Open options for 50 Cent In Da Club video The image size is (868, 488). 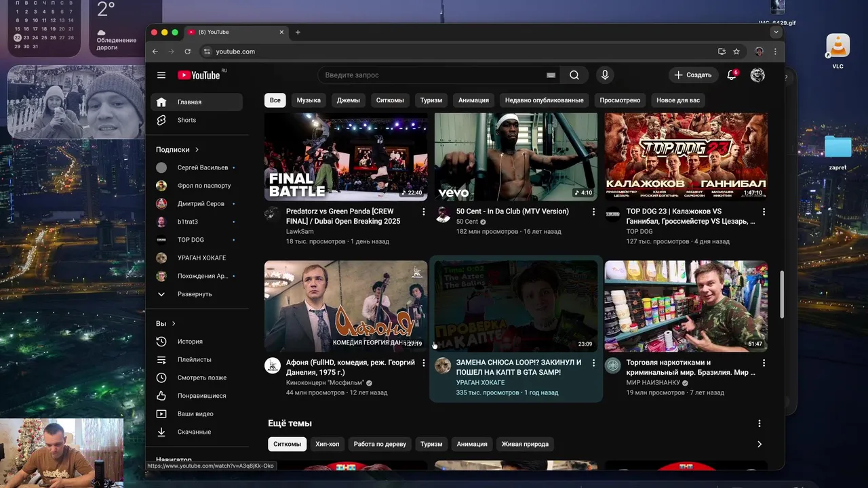[x=593, y=212]
